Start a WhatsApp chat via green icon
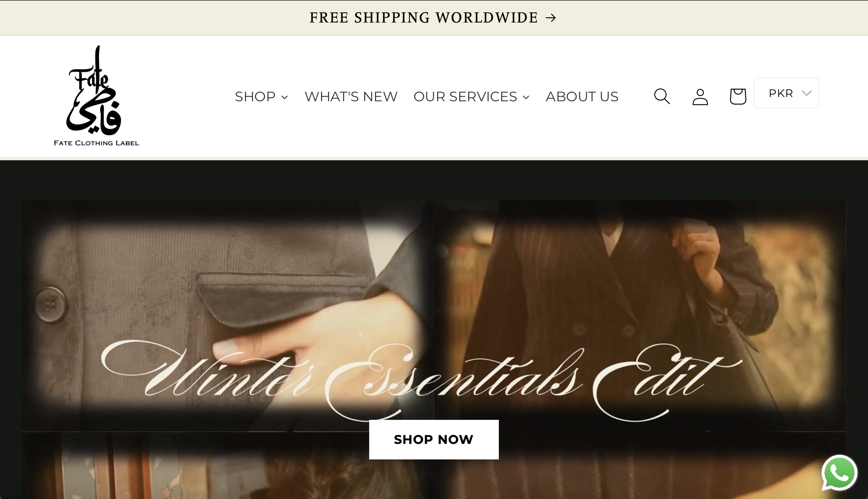The height and width of the screenshot is (499, 868). 840,473
